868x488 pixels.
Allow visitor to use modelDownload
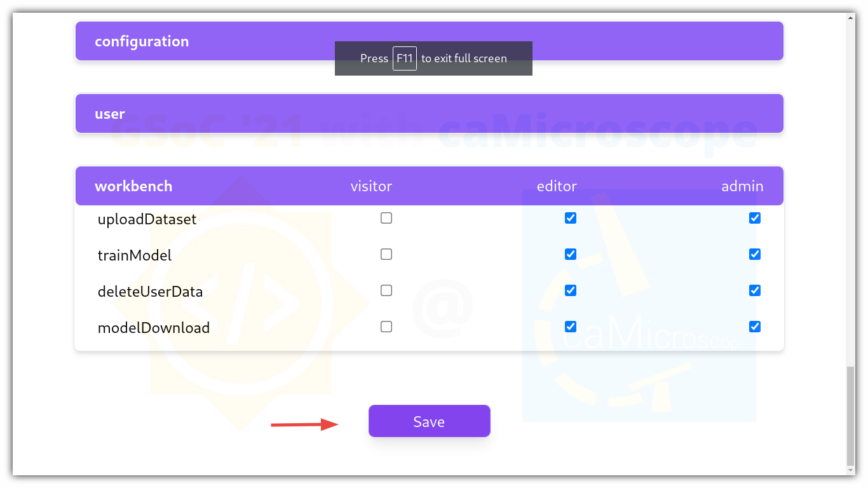tap(386, 327)
